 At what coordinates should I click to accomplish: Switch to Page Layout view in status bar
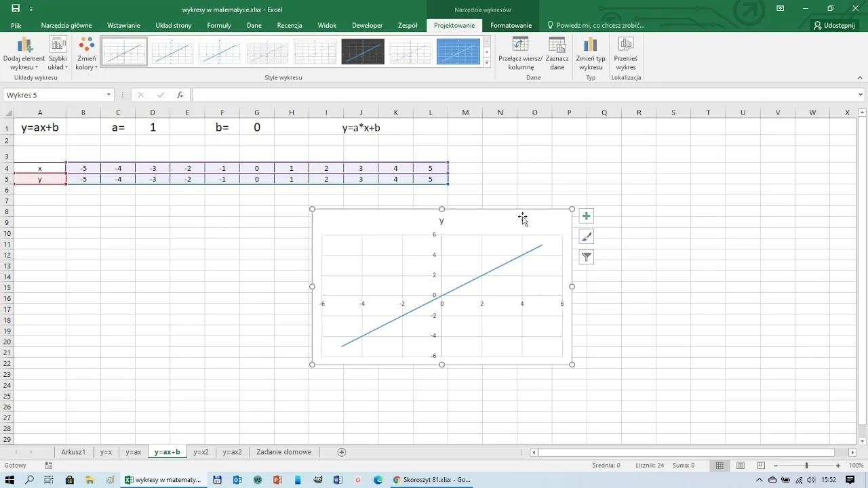[x=741, y=466]
